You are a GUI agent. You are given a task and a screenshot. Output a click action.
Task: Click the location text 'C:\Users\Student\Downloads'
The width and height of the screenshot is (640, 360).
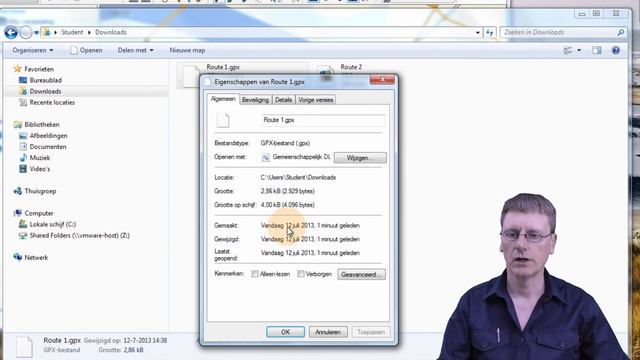pyautogui.click(x=298, y=178)
